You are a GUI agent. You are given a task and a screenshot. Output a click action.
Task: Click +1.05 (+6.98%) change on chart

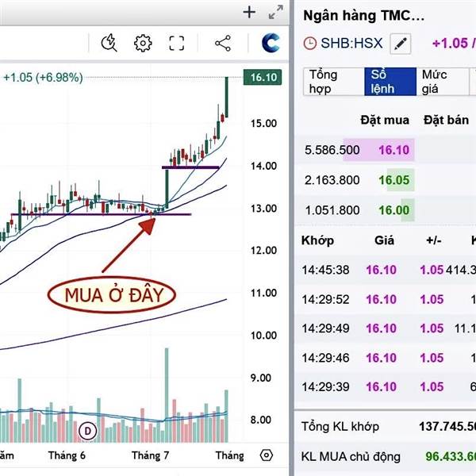pos(43,78)
